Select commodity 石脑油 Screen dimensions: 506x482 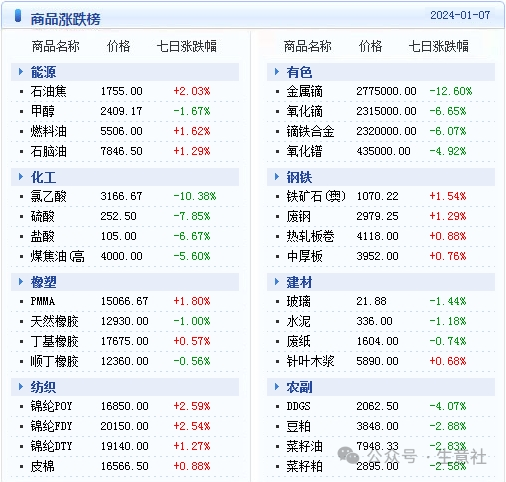click(49, 151)
